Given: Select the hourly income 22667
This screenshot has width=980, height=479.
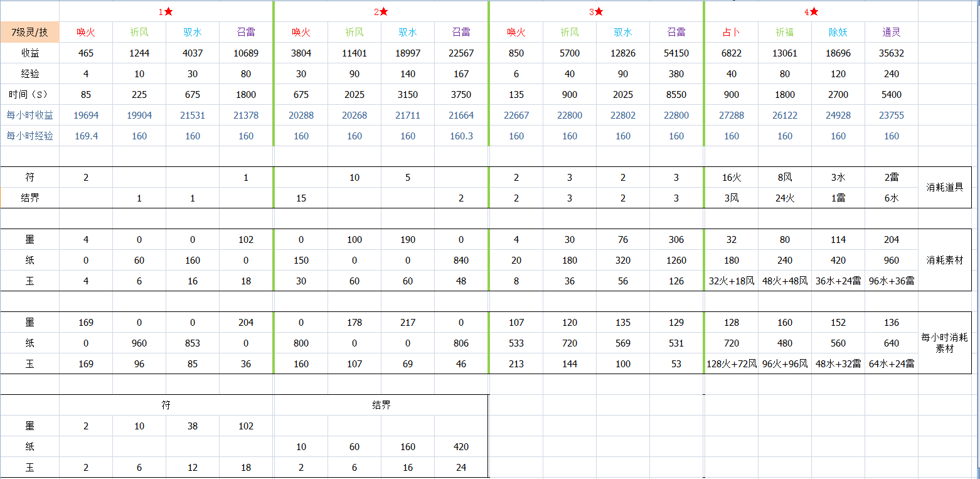Looking at the screenshot, I should pyautogui.click(x=516, y=115).
